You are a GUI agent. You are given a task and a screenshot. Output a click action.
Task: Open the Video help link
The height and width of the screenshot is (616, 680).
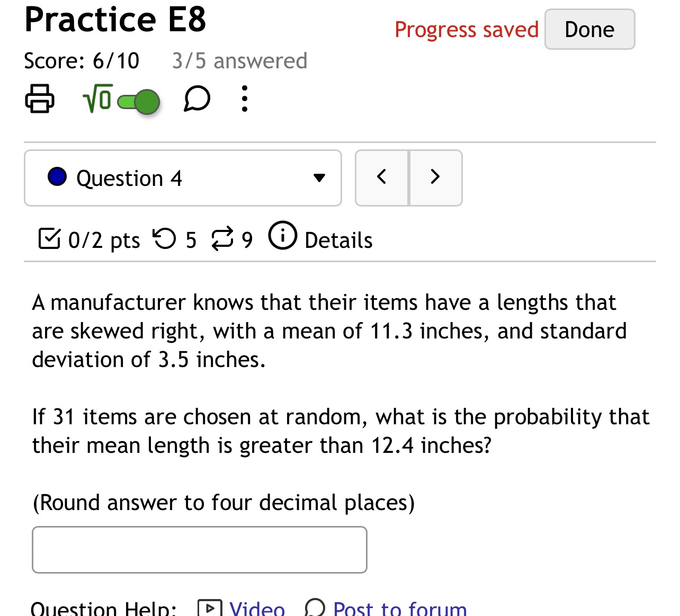[256, 608]
